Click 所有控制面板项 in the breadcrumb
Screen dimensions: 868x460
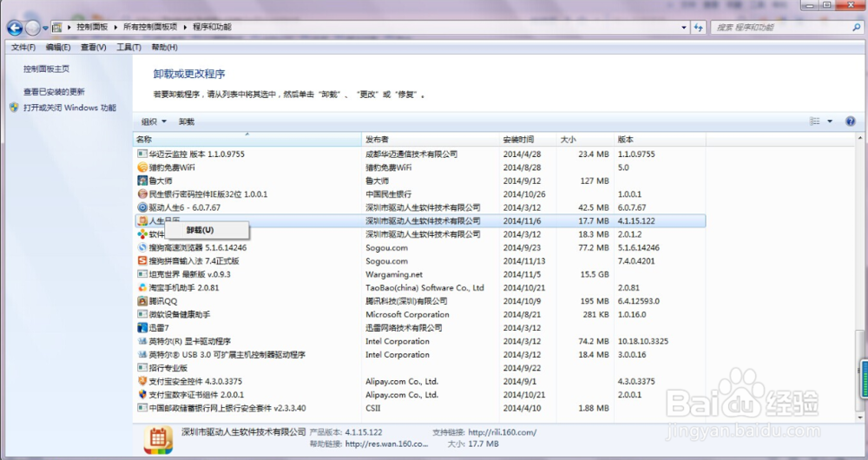coord(150,27)
